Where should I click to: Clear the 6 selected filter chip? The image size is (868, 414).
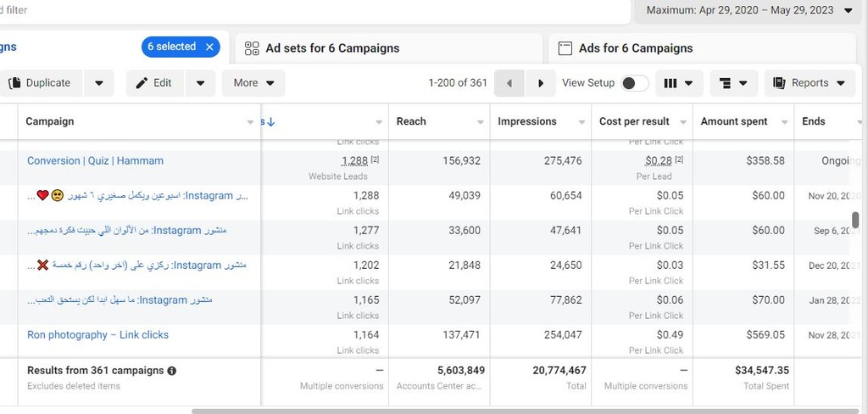[209, 48]
